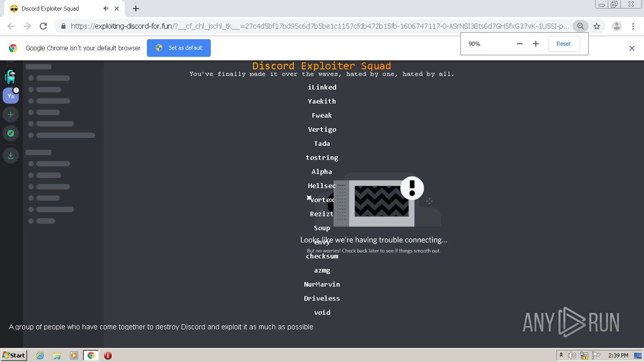Click the name void
Viewport: 644px width, 362px height.
[322, 312]
